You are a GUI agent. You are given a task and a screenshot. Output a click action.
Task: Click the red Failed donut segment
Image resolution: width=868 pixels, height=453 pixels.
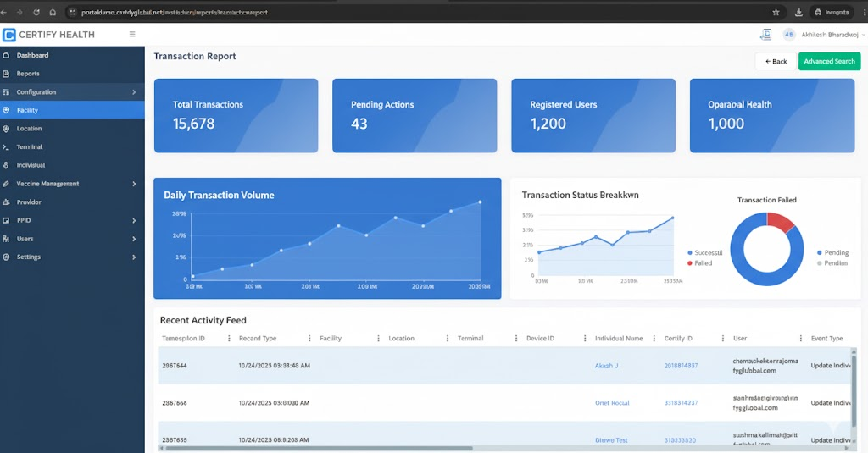click(x=781, y=221)
